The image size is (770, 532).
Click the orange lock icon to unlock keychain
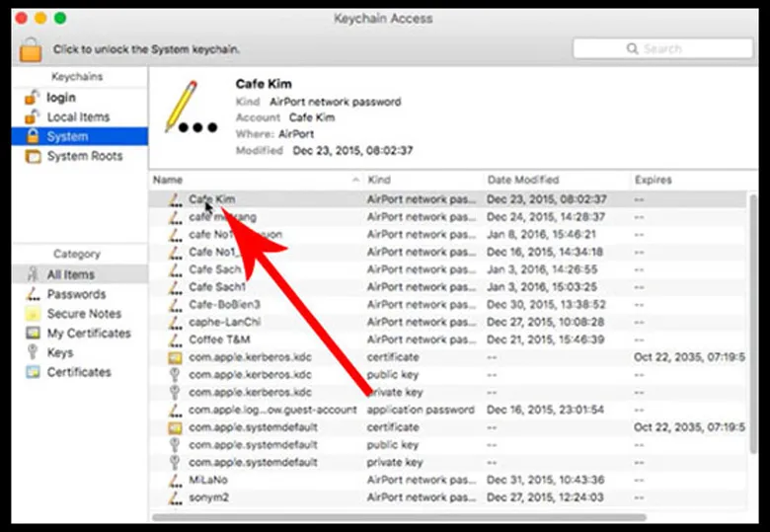click(32, 48)
